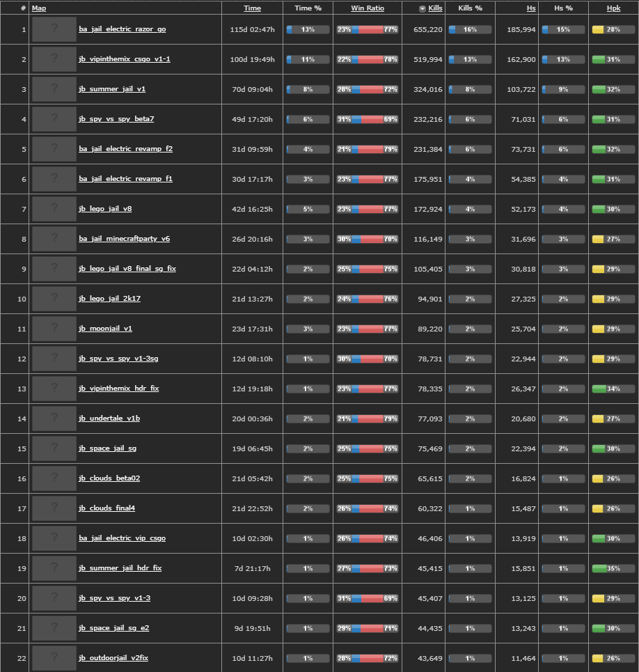Open map jb_vipinthemix_csgo_v1-1
Screen dimensions: 639x672
point(124,59)
